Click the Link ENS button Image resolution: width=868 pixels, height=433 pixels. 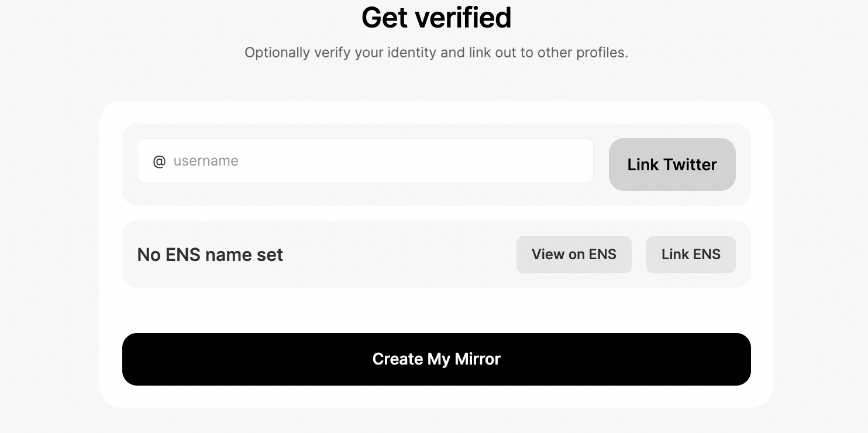691,255
